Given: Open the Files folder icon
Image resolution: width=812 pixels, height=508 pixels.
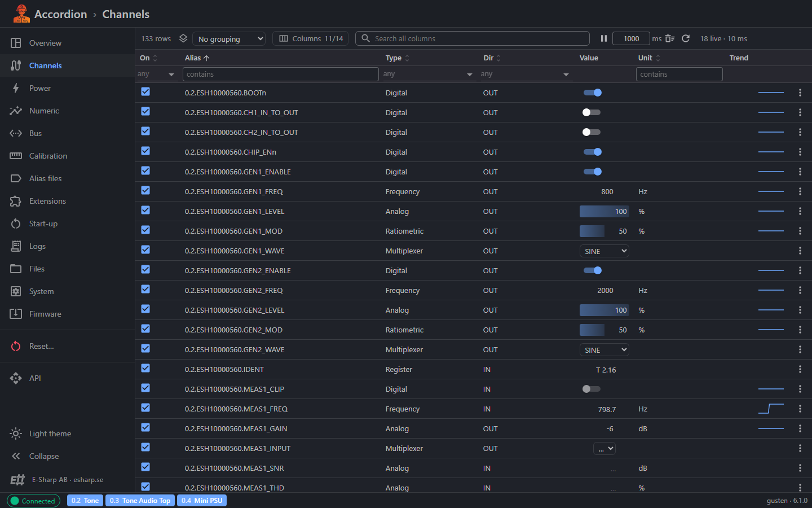Looking at the screenshot, I should pyautogui.click(x=16, y=269).
